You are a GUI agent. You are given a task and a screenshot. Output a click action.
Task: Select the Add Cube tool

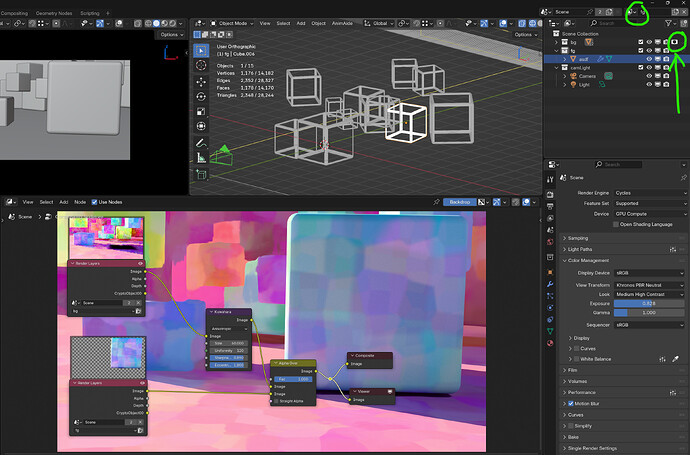click(201, 175)
